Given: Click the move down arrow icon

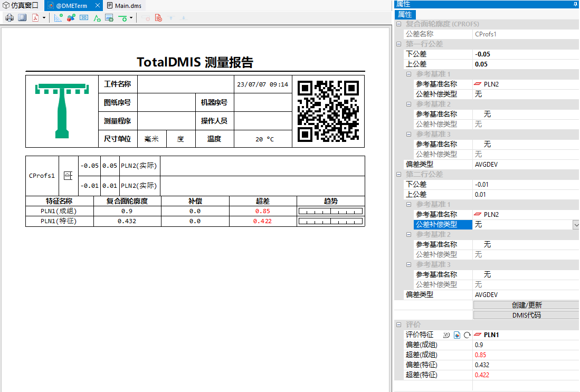Looking at the screenshot, I should pyautogui.click(x=184, y=18).
